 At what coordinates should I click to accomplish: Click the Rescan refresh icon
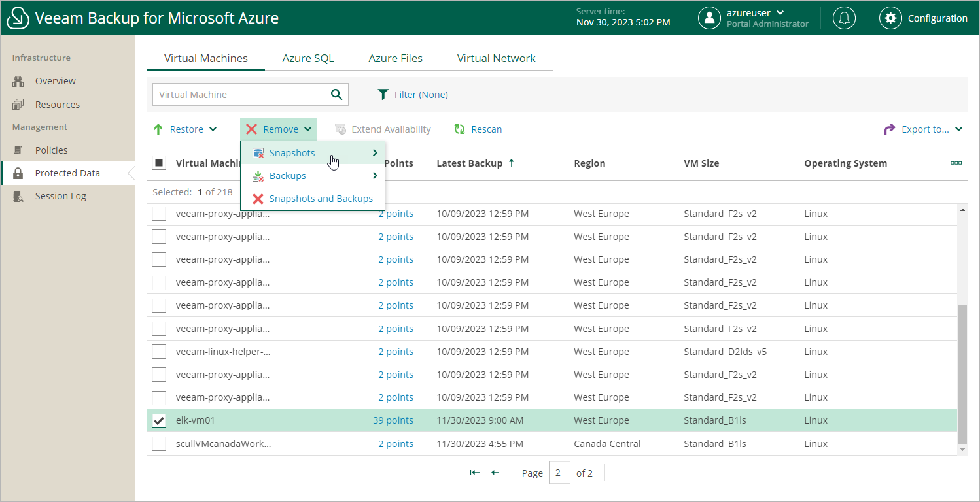(x=459, y=129)
